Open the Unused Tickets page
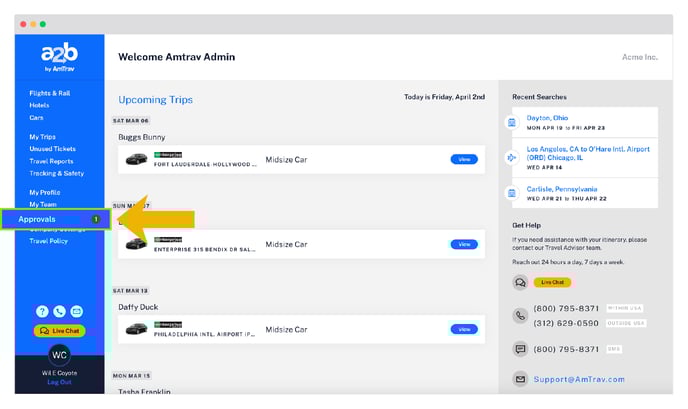The image size is (688, 409). [x=50, y=149]
